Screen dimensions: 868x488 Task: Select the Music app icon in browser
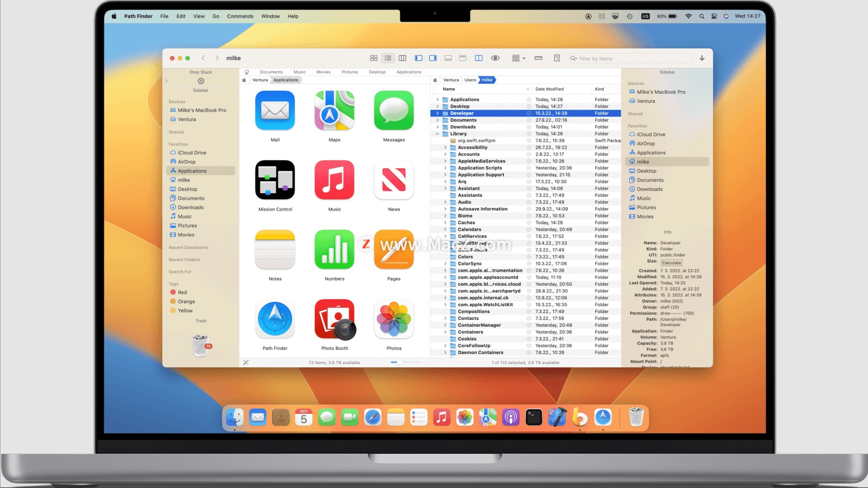[335, 180]
